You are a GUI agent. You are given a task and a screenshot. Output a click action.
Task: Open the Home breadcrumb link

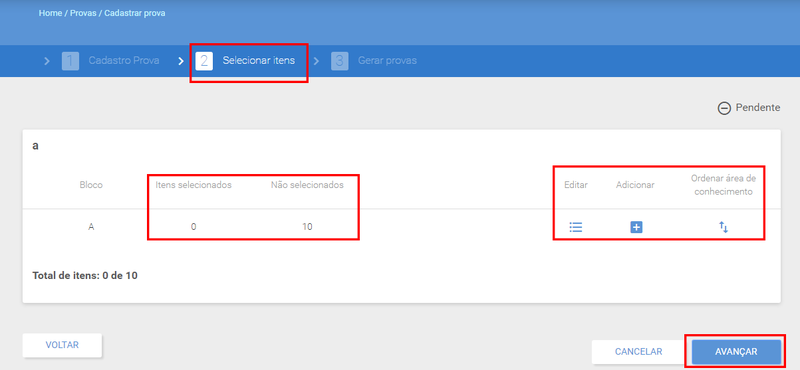tap(50, 13)
